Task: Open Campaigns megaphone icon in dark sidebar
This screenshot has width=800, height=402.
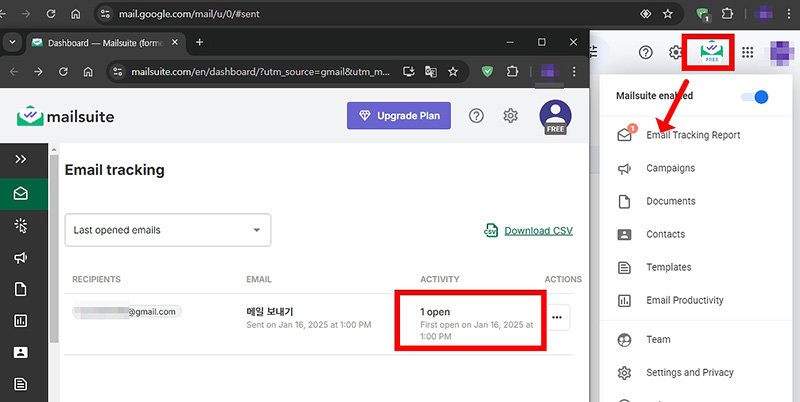Action: (20, 258)
